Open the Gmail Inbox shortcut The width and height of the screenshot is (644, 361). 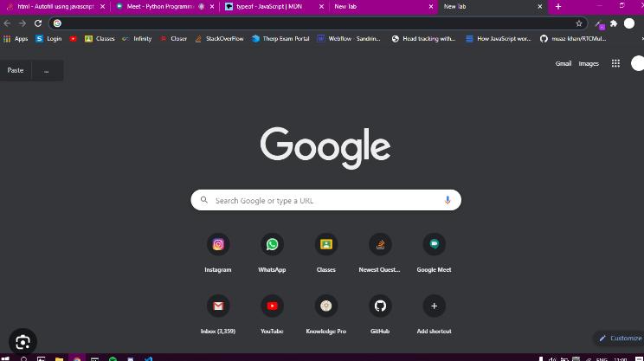pyautogui.click(x=218, y=306)
